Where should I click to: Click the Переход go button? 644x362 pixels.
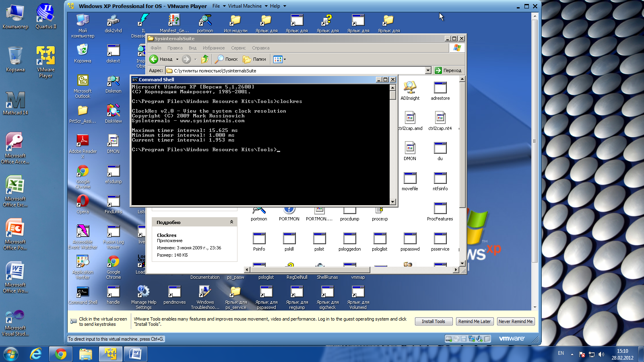[448, 70]
